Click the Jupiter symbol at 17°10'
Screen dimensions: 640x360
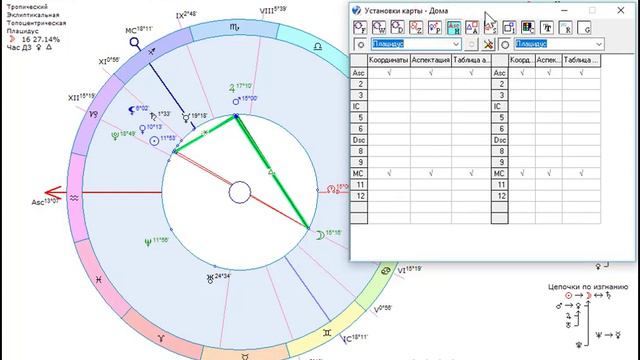point(232,87)
